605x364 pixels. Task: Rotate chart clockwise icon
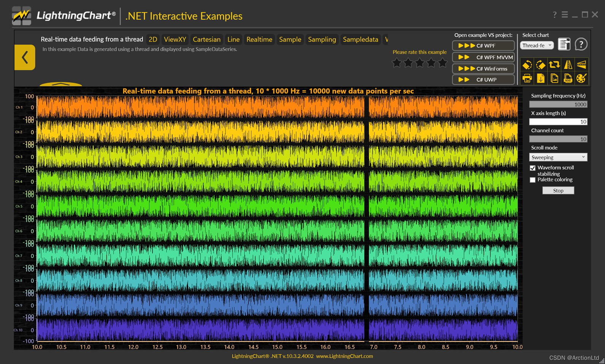[541, 65]
